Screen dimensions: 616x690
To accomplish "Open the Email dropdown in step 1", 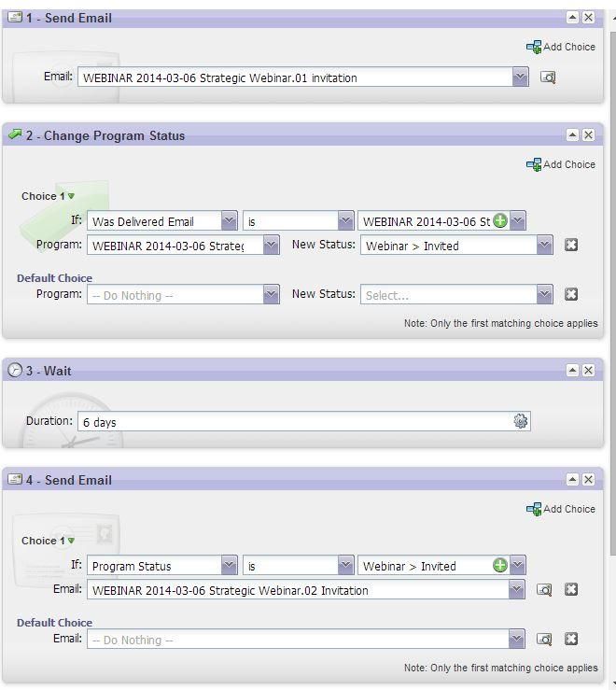I will point(520,77).
